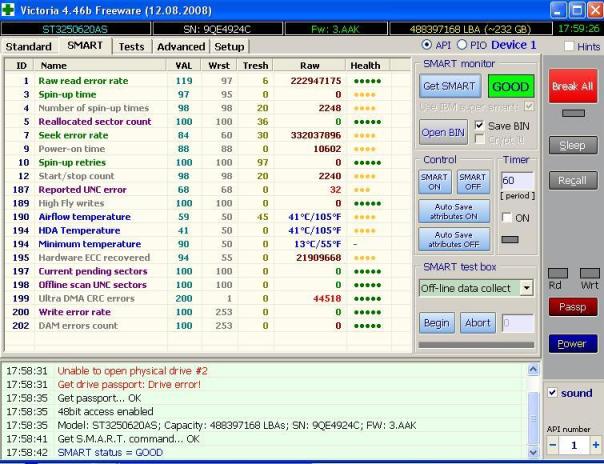
Task: Open the Advanced tab
Action: coord(181,47)
